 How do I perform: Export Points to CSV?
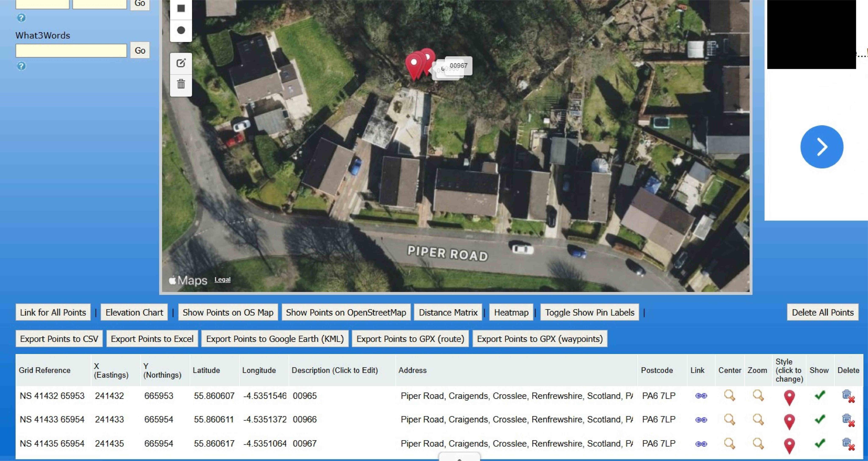tap(59, 339)
